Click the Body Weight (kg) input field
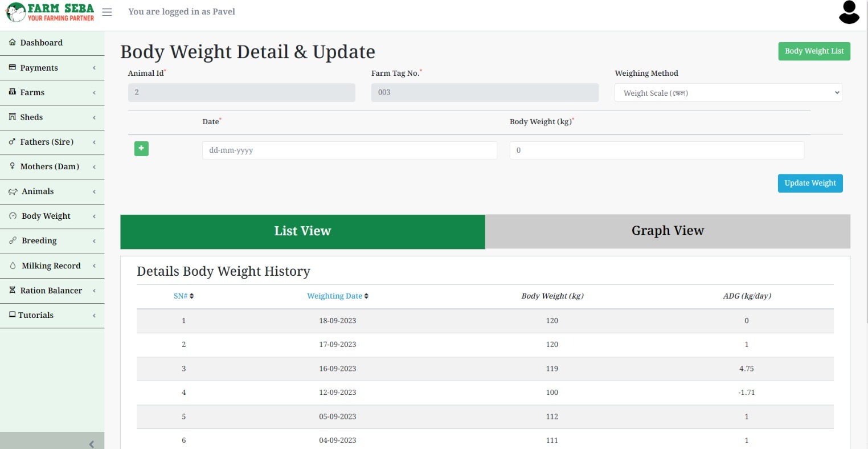The image size is (868, 449). point(656,150)
